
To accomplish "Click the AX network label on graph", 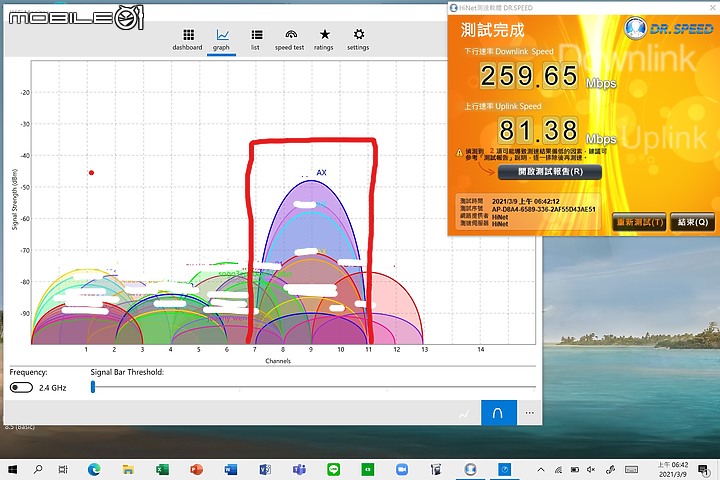I will [321, 173].
